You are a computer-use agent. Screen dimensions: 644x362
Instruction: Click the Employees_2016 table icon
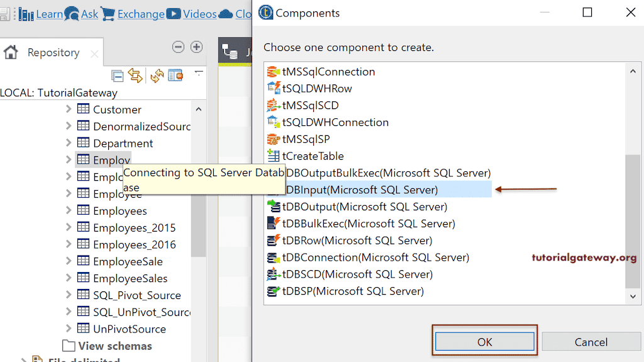point(84,244)
